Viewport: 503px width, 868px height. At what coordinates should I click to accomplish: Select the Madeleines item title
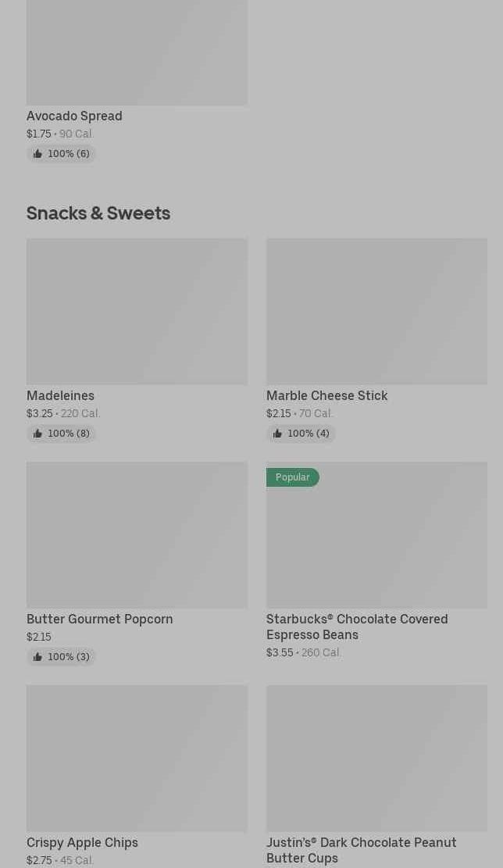pyautogui.click(x=60, y=395)
